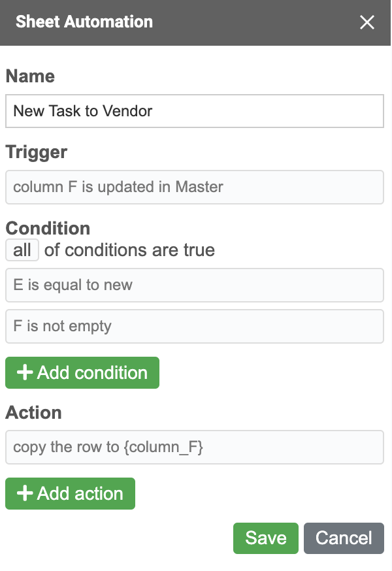This screenshot has width=392, height=571.
Task: Open the 'copy the row to {column_F}' action
Action: [x=194, y=447]
